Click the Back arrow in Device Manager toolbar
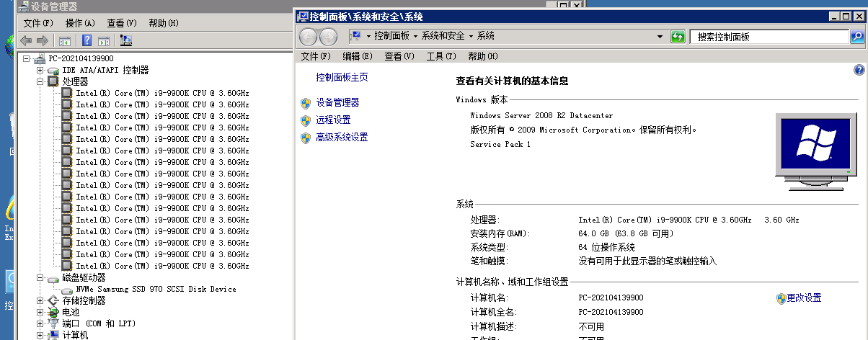868x340 pixels. 26,40
